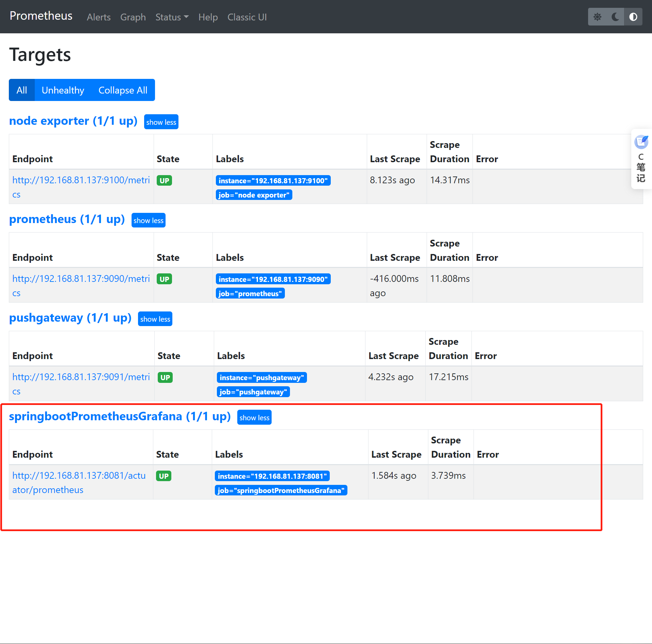652x644 pixels.
Task: Click the instance="192.168.81.137:9090" label badge
Action: [x=273, y=279]
